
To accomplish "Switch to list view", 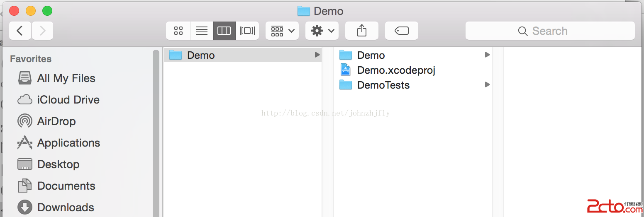I will pos(202,31).
